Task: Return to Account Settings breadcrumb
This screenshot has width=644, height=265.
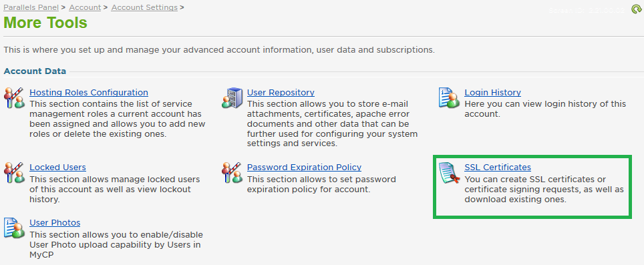Action: [144, 7]
